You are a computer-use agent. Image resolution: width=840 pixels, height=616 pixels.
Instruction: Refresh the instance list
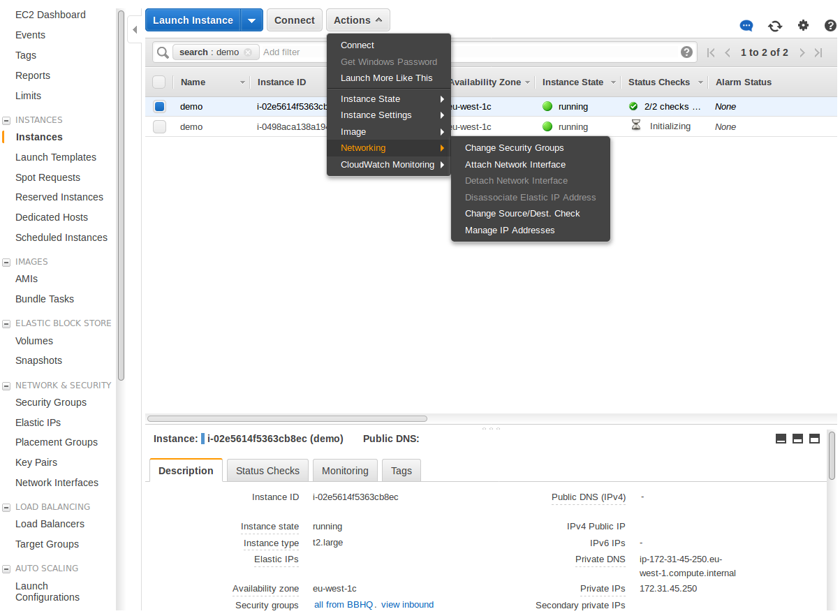point(775,26)
